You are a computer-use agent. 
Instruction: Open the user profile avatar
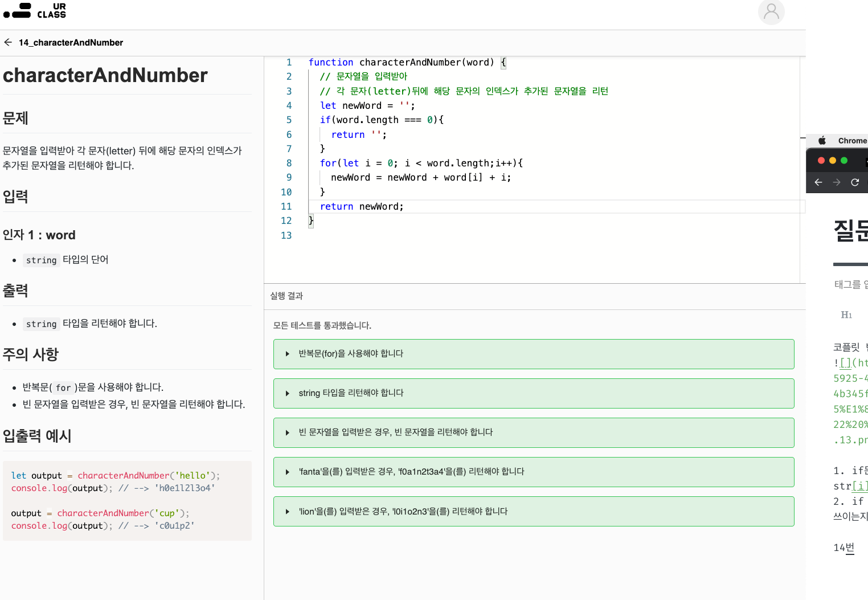click(x=771, y=11)
